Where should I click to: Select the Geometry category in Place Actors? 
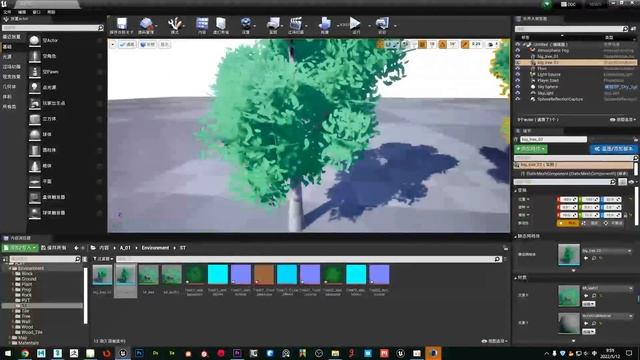pos(9,87)
